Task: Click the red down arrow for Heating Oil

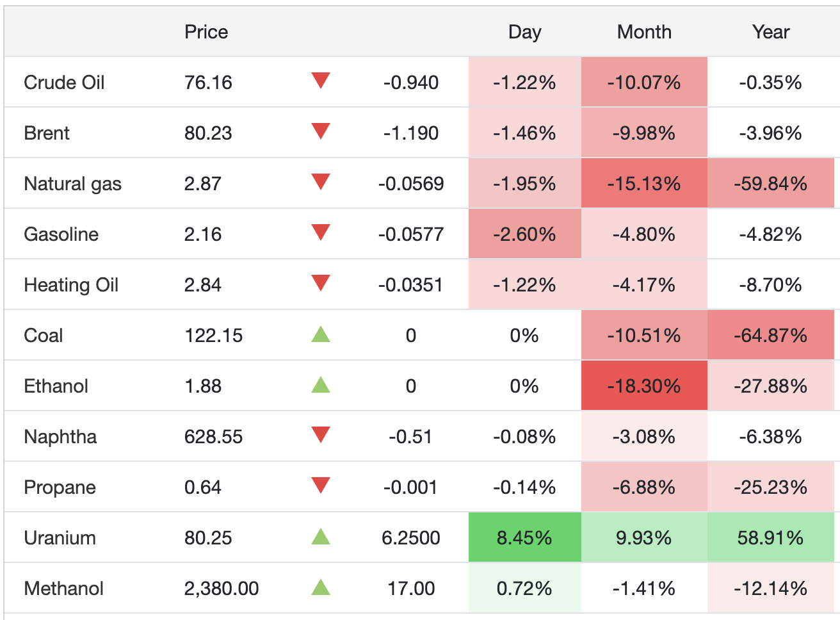Action: click(321, 283)
